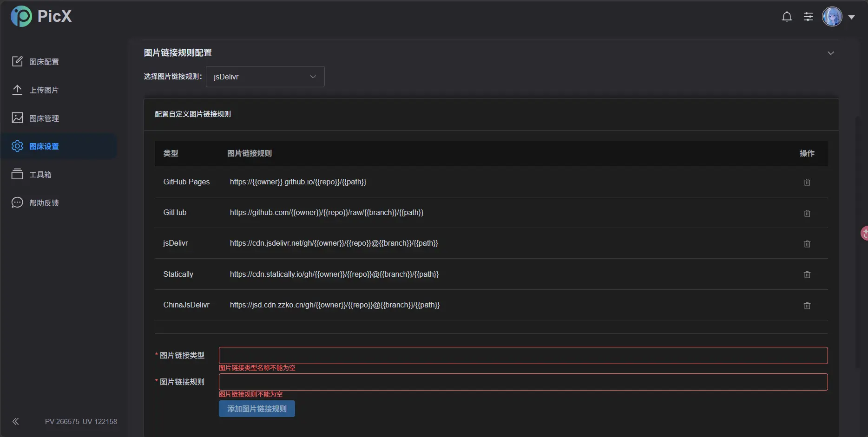Click the PicX brand name text

[x=55, y=16]
